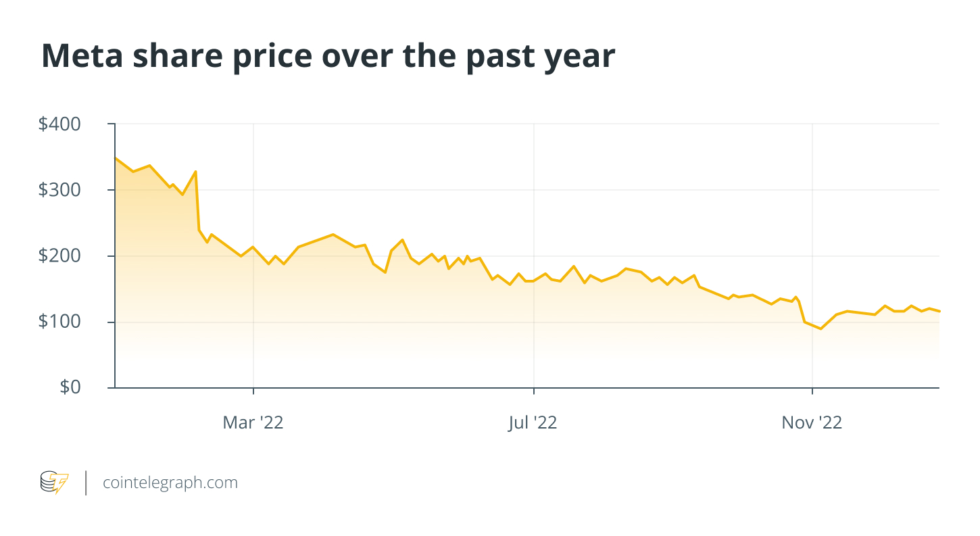Click the "Meta share price" chart title
Viewport: 980px width, 536px height.
(x=328, y=56)
